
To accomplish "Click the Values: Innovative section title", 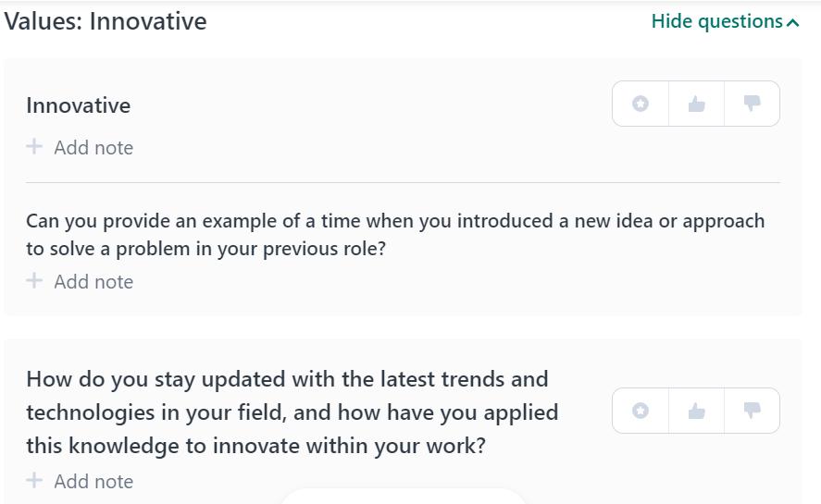I will [106, 21].
